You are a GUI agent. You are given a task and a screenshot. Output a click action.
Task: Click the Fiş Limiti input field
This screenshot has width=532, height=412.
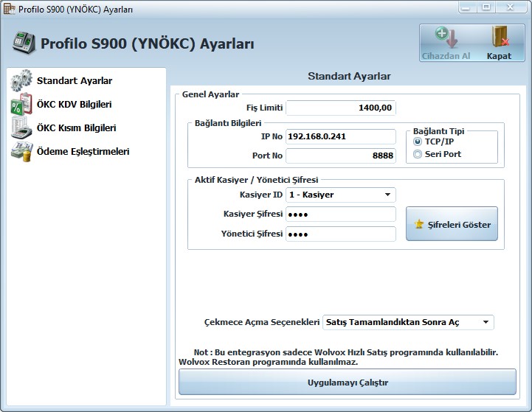[x=341, y=108]
